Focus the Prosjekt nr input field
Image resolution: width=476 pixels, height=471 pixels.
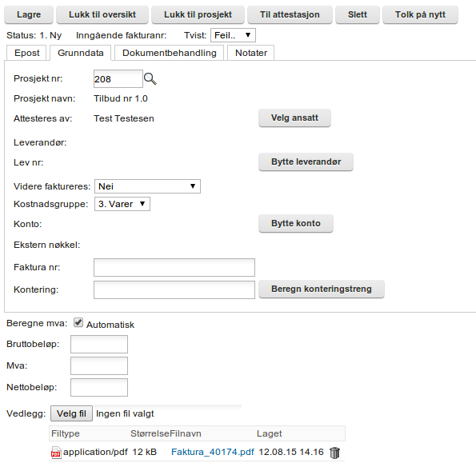coord(118,79)
